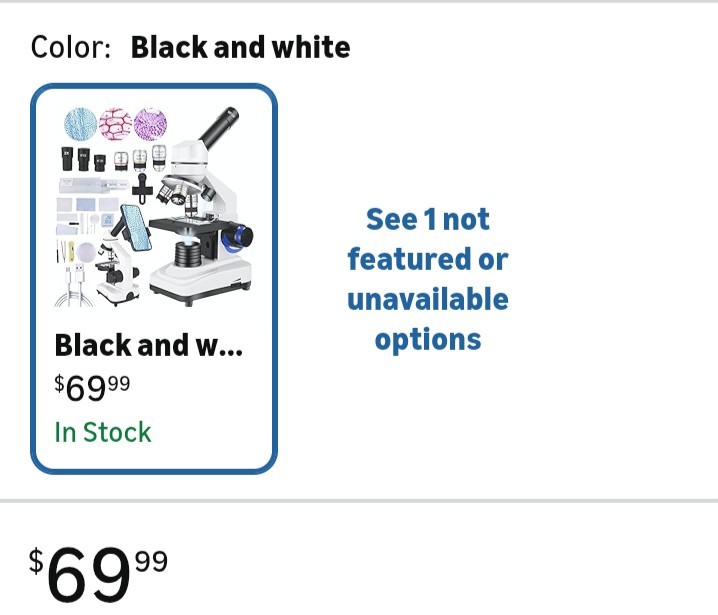Click the $69.99 price inside the option card
This screenshot has height=615, width=718.
point(92,385)
